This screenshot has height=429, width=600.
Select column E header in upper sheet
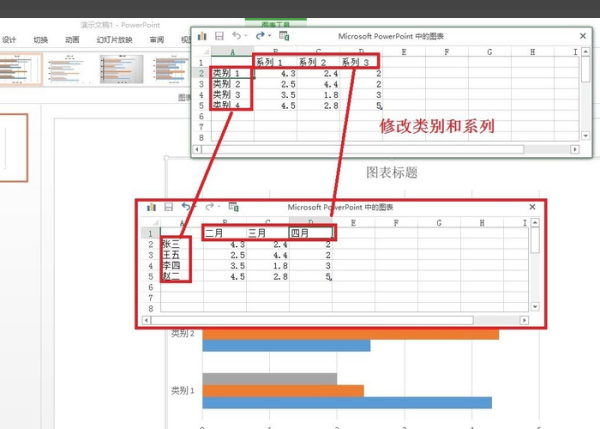(404, 52)
